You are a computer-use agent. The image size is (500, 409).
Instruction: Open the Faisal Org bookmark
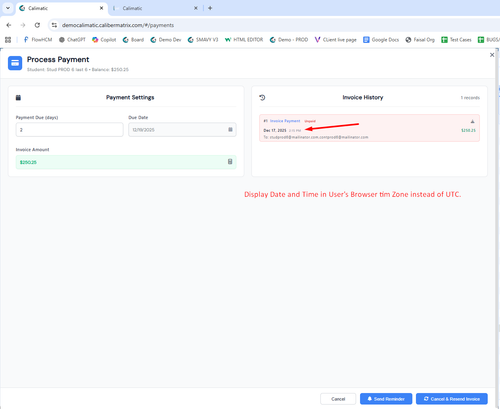(420, 40)
